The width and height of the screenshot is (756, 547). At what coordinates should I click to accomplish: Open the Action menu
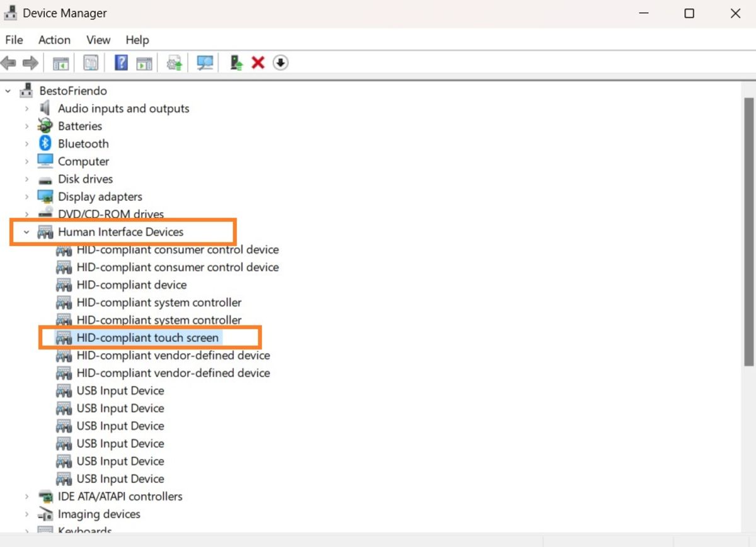[x=54, y=40]
